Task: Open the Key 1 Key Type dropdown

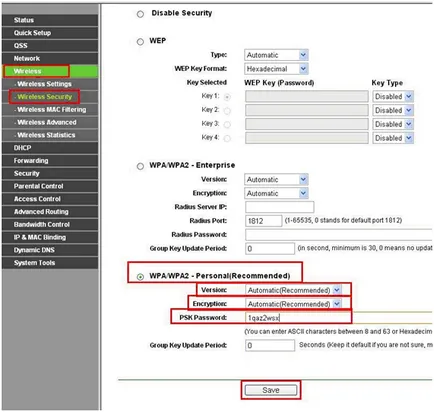Action: [x=393, y=96]
